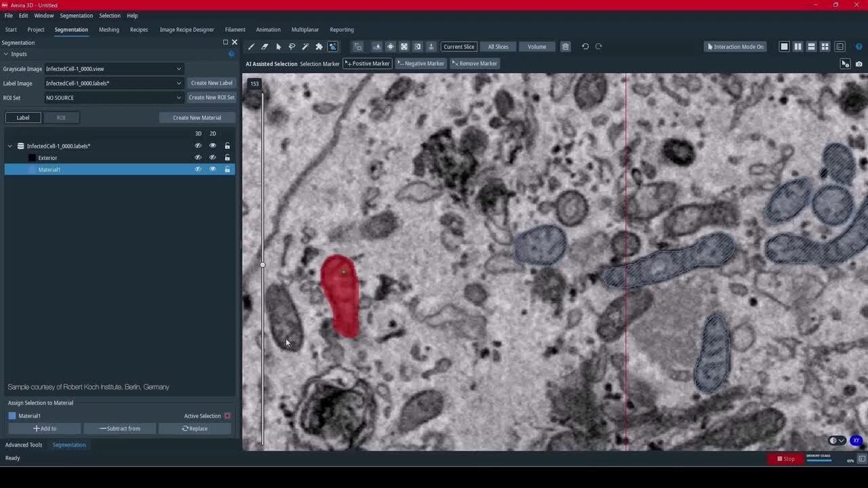Toggle lock on InfectedCell-1_0000.labels

coord(227,146)
